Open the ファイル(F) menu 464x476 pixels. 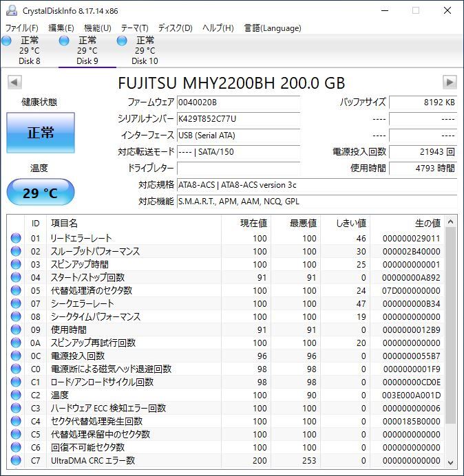click(x=21, y=28)
